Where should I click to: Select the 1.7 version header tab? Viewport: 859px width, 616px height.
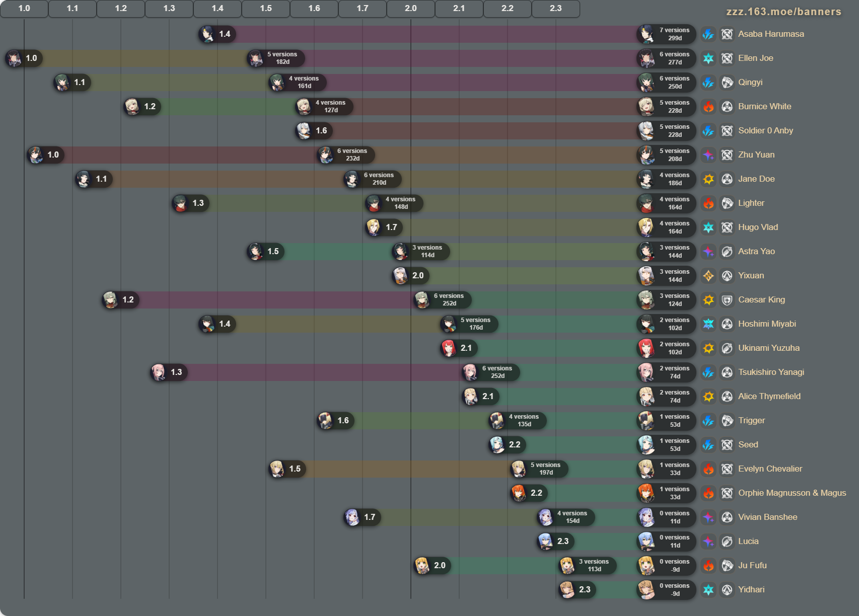363,9
